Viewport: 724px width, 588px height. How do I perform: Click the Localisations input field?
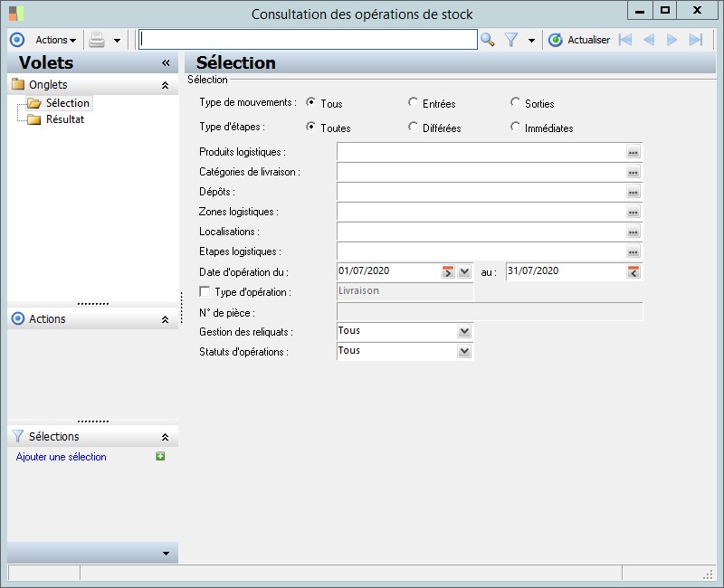coord(481,232)
